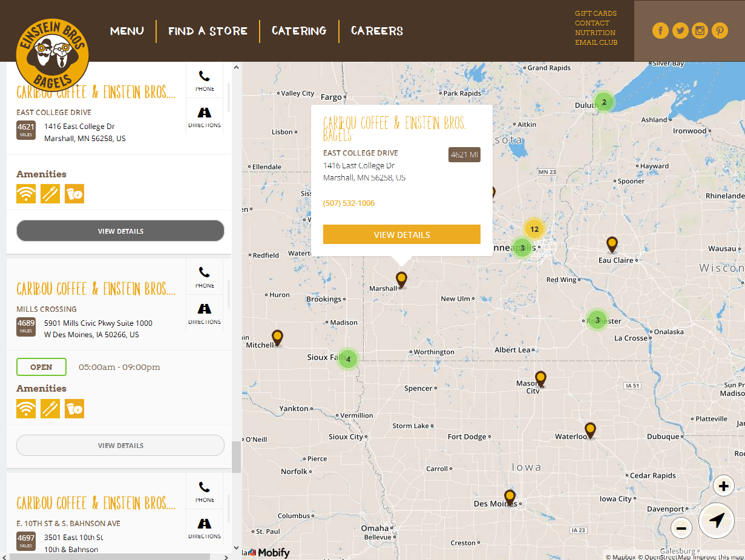Open the Instagram social icon

point(700,30)
